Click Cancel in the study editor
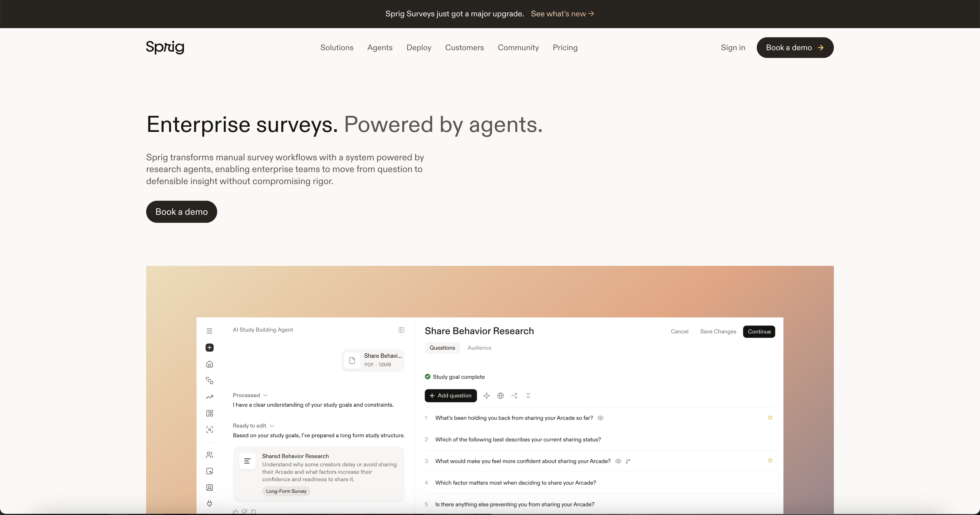Viewport: 980px width, 515px height. tap(679, 331)
